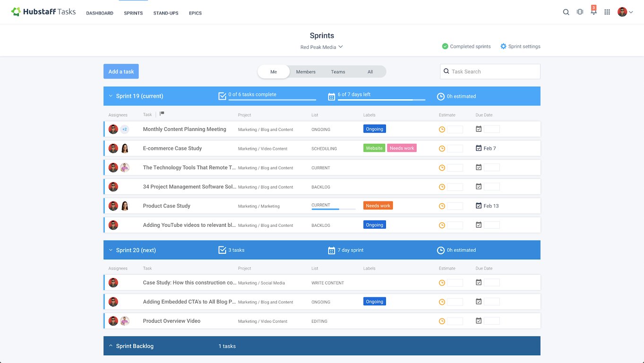Open the notifications bell icon
Viewport: 644px width, 363px height.
(593, 11)
